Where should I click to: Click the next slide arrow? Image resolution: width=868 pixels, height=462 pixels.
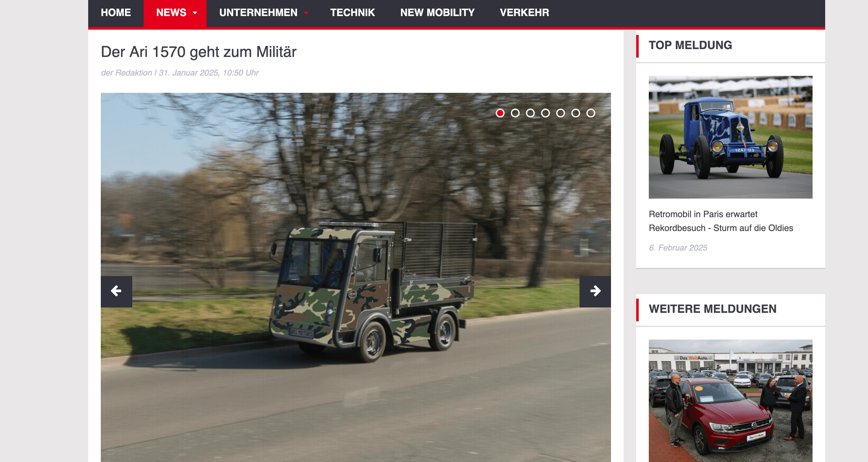pyautogui.click(x=595, y=291)
